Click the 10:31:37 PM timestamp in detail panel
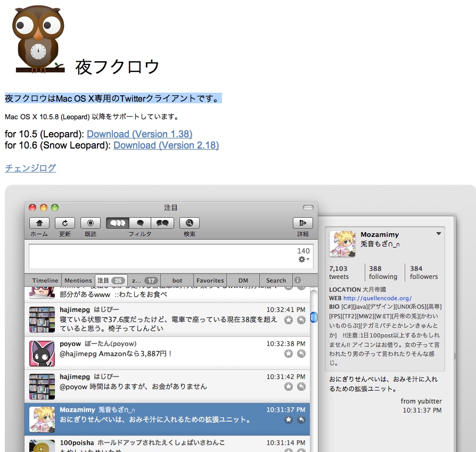 [422, 410]
